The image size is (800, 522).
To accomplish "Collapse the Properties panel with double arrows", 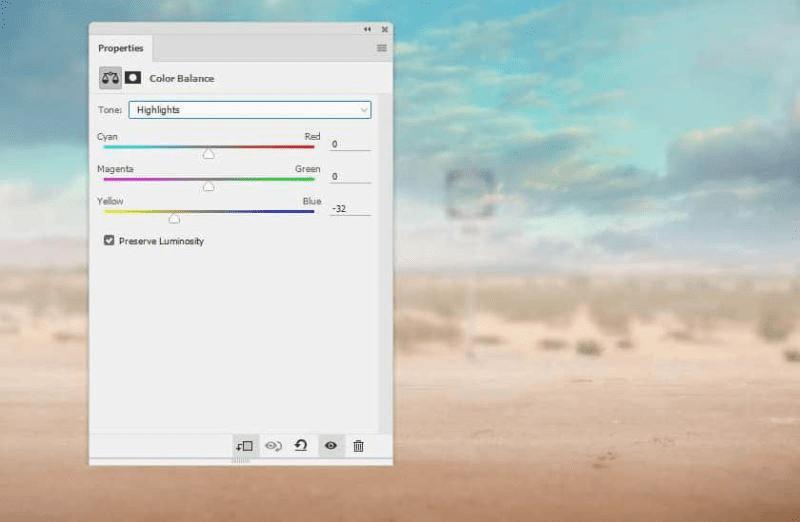I will point(367,29).
